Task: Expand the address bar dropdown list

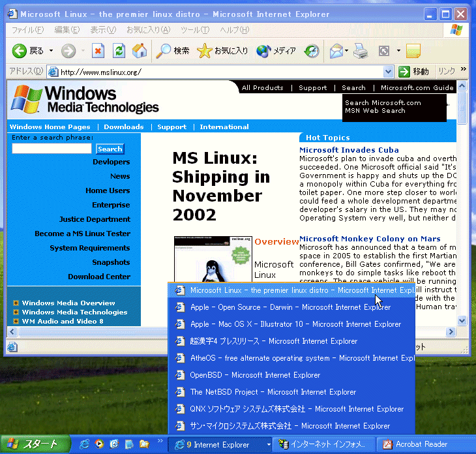Action: click(388, 72)
